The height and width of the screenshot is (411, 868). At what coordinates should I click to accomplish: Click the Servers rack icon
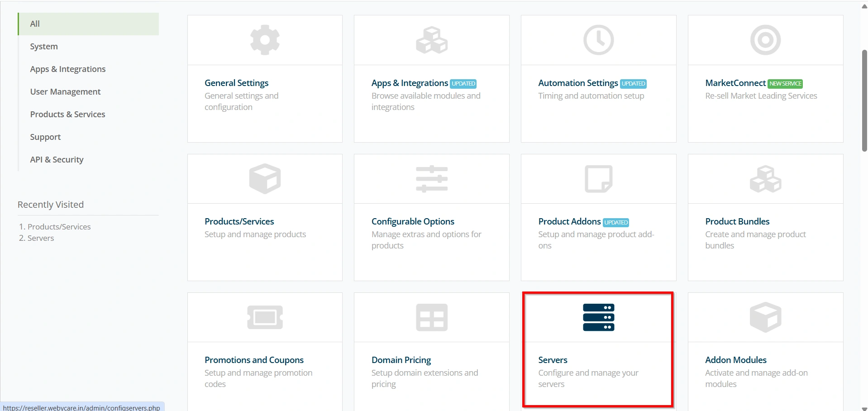[x=598, y=317]
